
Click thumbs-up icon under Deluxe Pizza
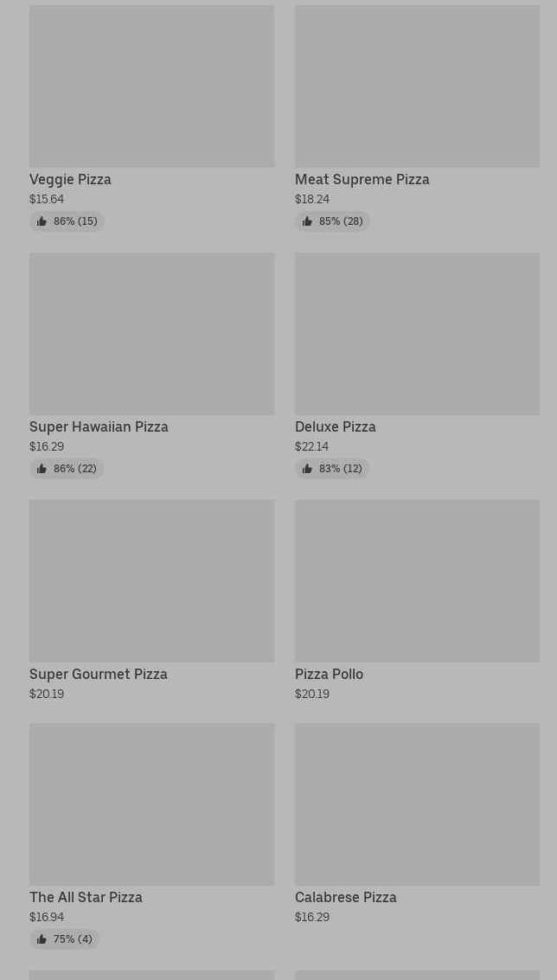(x=307, y=469)
